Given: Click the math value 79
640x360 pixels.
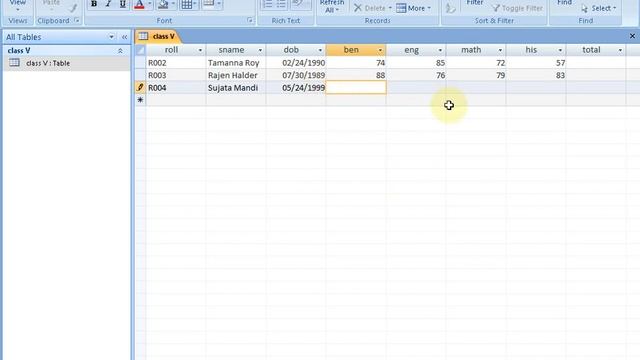Looking at the screenshot, I should tap(476, 75).
